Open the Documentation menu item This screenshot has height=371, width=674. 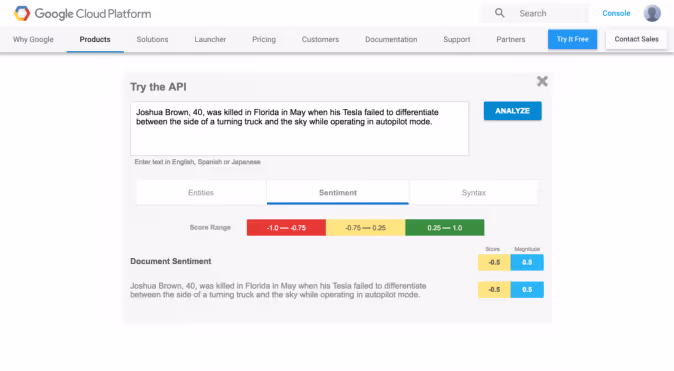(x=391, y=39)
